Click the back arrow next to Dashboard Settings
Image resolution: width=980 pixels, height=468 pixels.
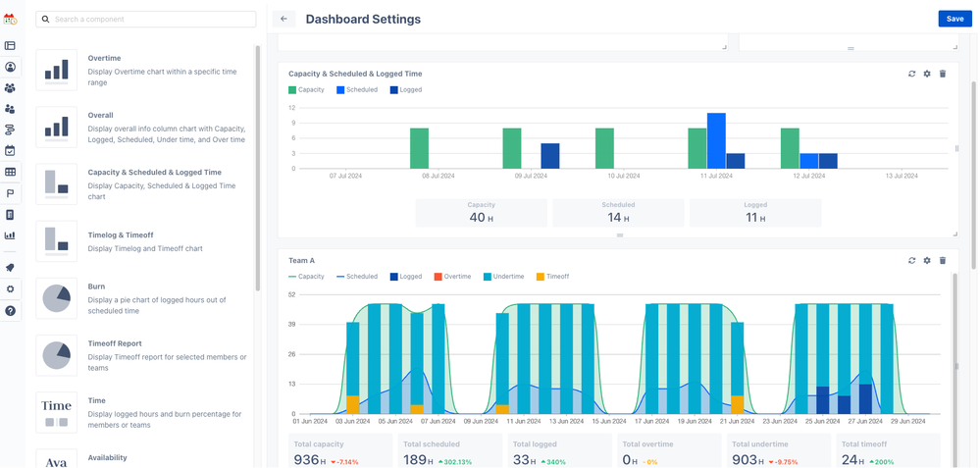coord(284,19)
